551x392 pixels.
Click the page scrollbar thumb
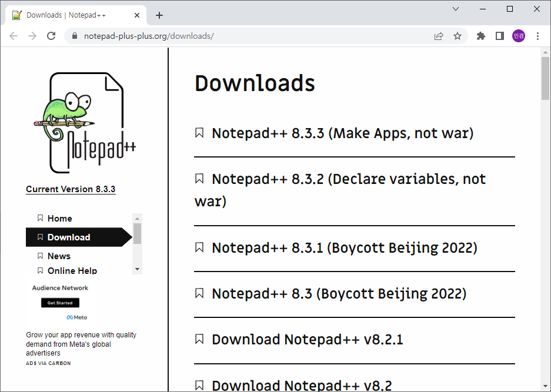pos(545,78)
